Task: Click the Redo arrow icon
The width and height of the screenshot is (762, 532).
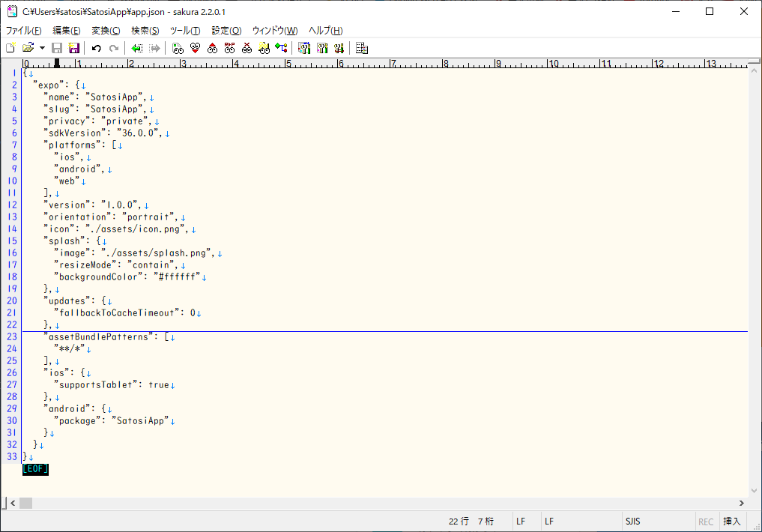Action: [114, 48]
